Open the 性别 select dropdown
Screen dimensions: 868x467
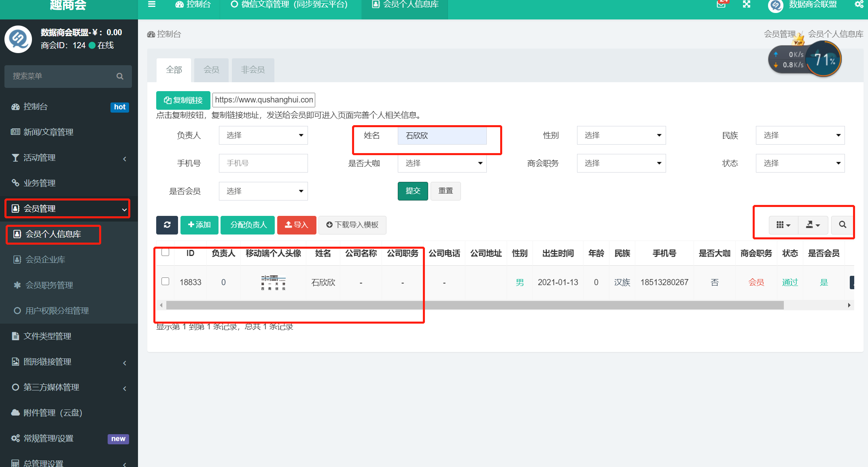click(x=621, y=135)
